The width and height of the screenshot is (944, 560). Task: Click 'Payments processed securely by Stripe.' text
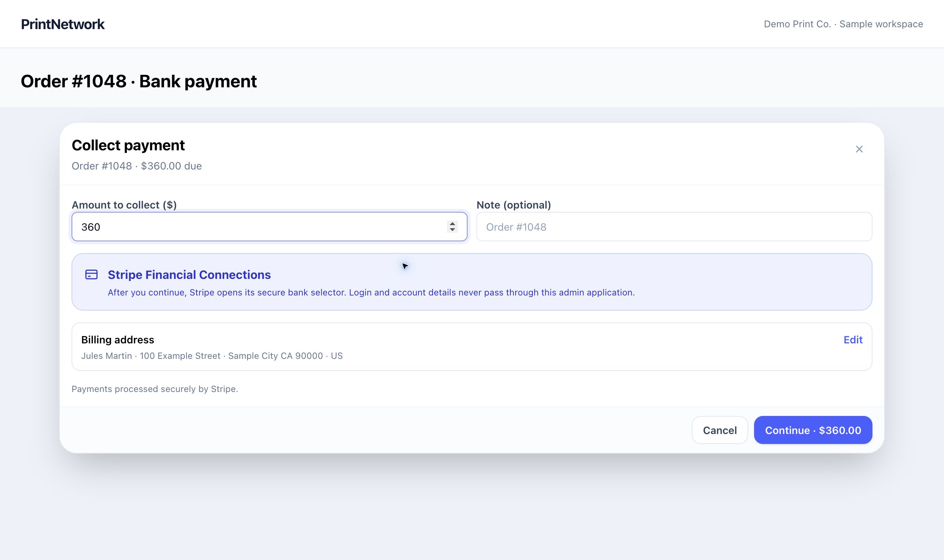click(x=155, y=389)
